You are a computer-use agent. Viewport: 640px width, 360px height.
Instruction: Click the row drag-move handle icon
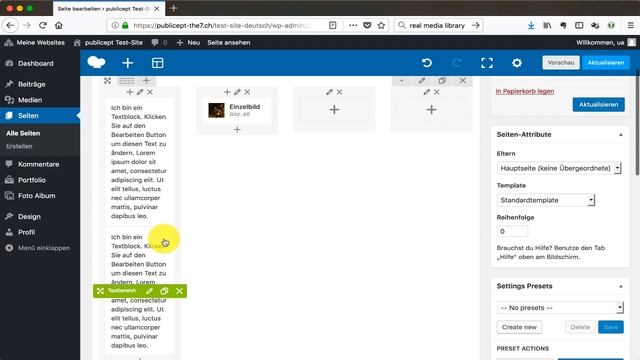107,81
